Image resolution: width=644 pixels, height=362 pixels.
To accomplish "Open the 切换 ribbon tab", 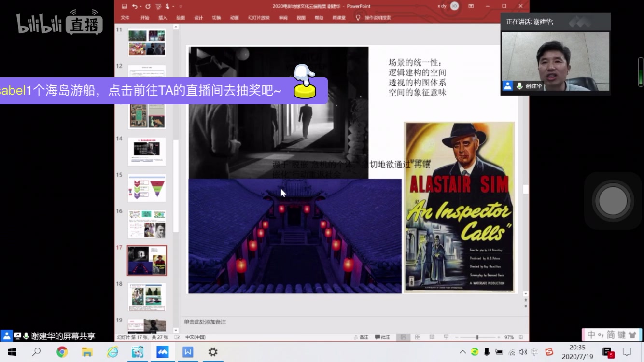I will [x=216, y=18].
